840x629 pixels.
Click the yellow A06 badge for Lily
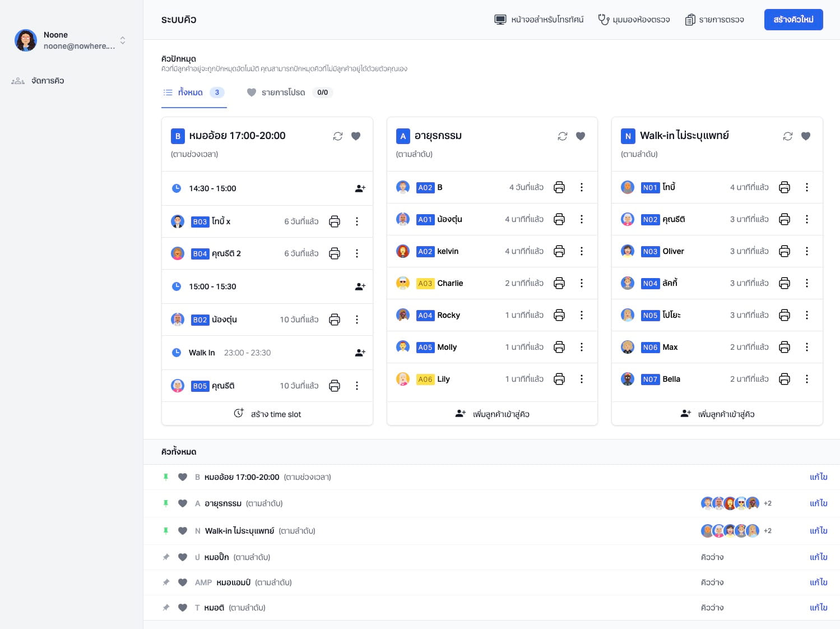click(x=425, y=380)
